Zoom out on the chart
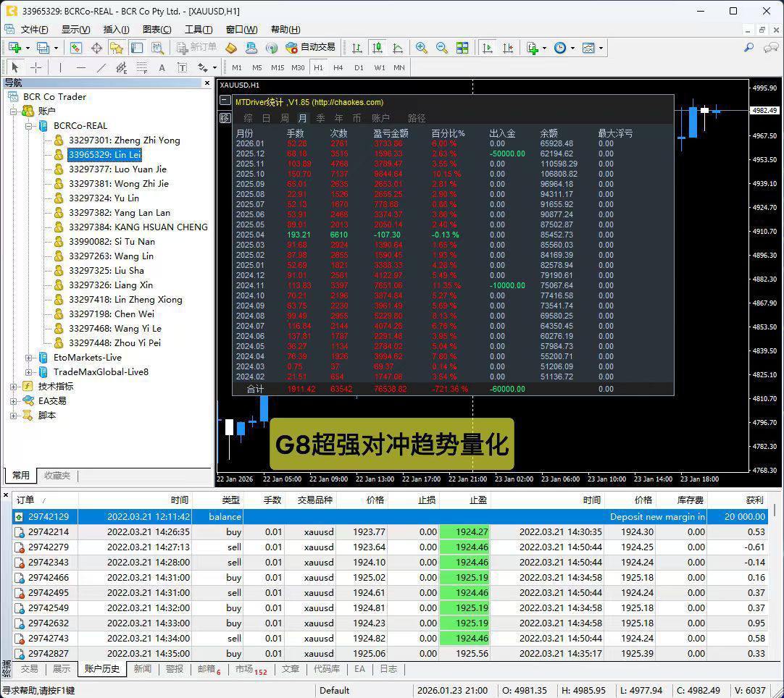 click(442, 48)
